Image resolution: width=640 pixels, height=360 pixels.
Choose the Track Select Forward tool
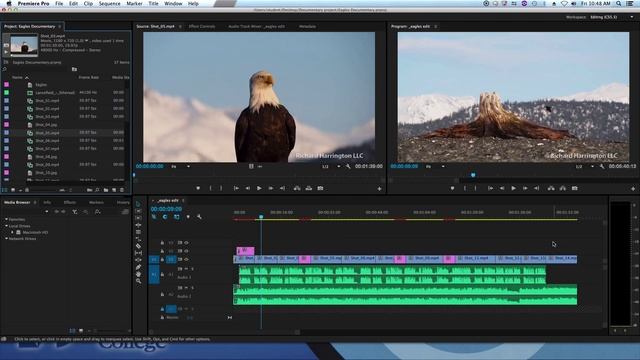[138, 211]
